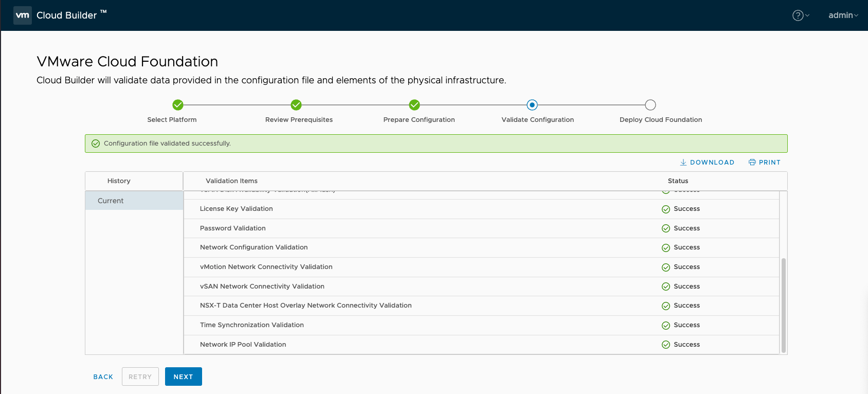This screenshot has height=394, width=868.
Task: Click success check icon for Password Validation
Action: (x=666, y=228)
